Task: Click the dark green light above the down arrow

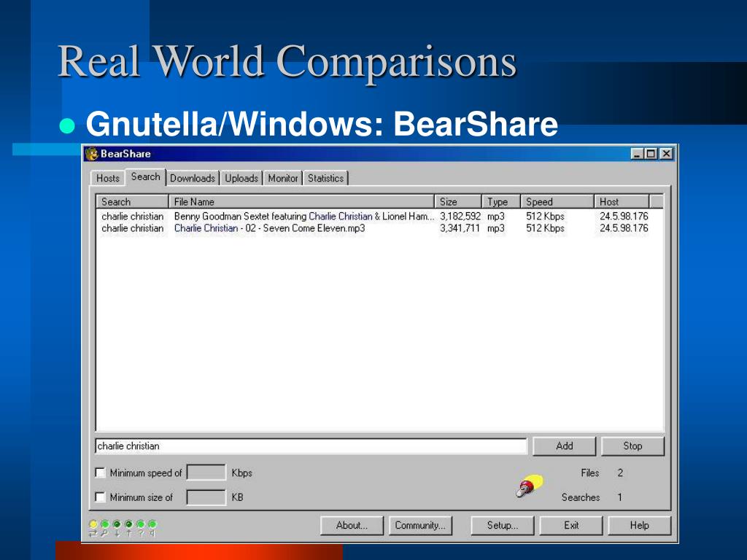Action: (x=117, y=524)
